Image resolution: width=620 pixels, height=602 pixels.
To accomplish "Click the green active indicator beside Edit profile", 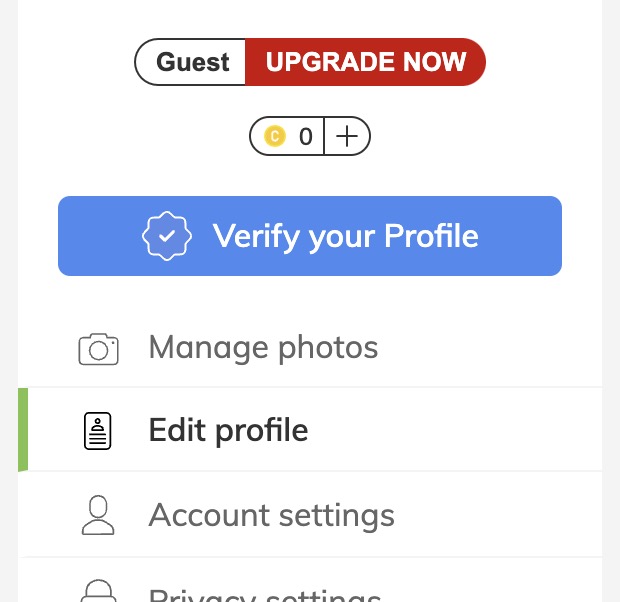I will (23, 430).
